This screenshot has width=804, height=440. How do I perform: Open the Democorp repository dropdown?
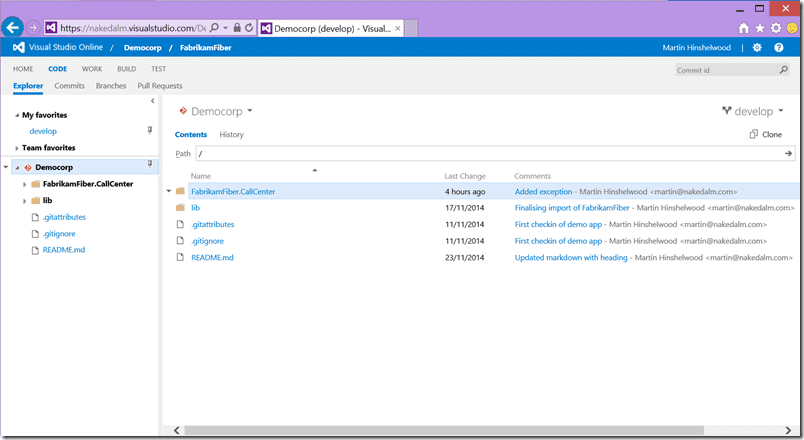(250, 110)
